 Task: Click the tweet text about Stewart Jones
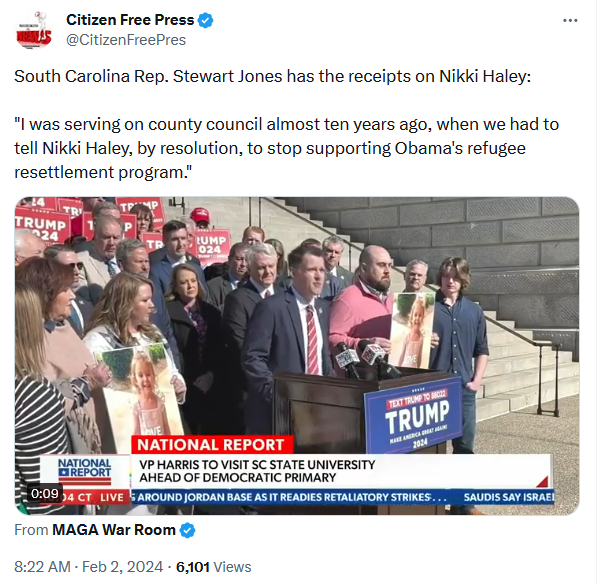[272, 77]
